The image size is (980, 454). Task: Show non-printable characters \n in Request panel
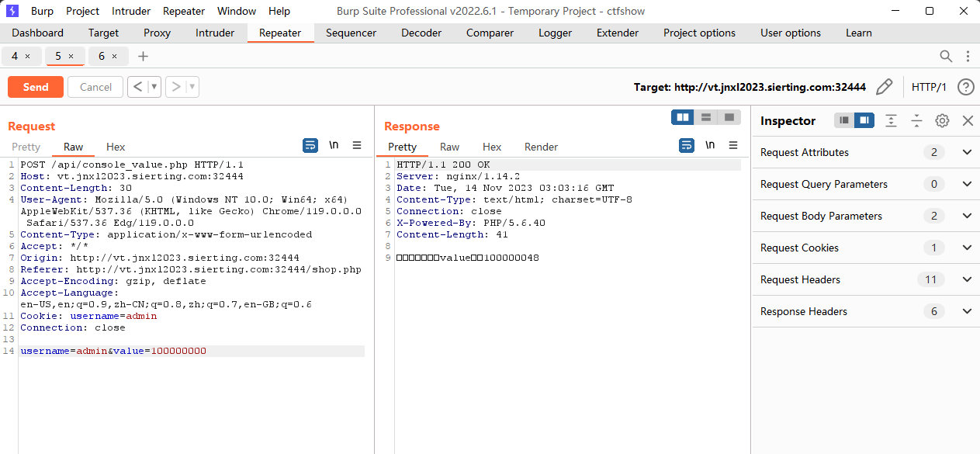coord(334,145)
